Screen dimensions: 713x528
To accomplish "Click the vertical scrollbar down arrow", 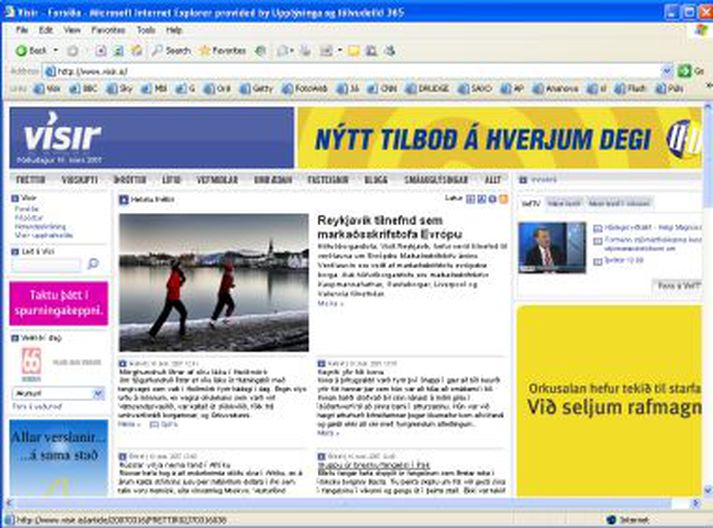I will (x=708, y=490).
